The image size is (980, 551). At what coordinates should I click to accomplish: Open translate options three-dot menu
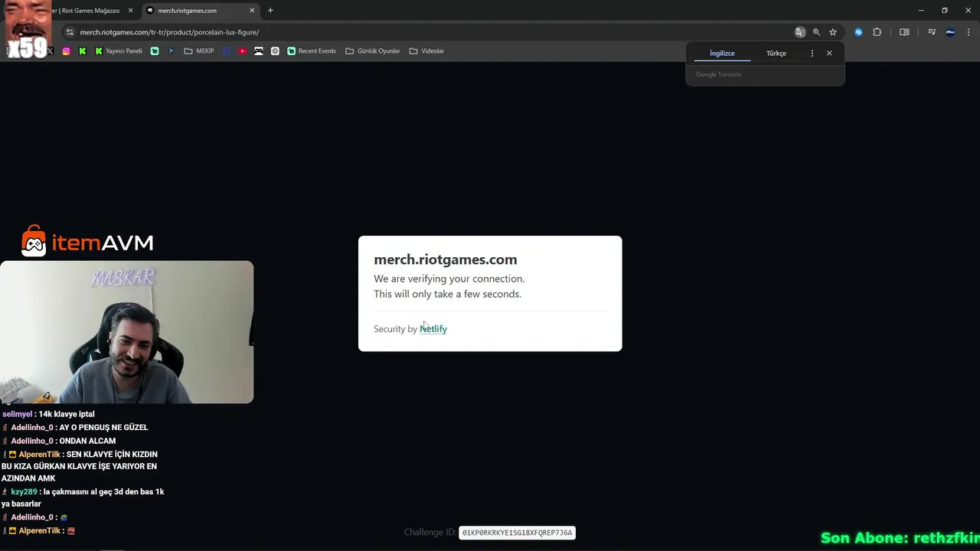(812, 54)
